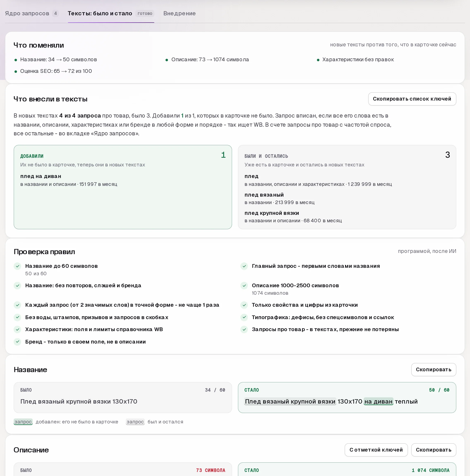Screen dimensions: 470x476
Task: Click the bold query «плед» in БЫЛИ И ОСТАЛИСЬ
Action: [252, 176]
